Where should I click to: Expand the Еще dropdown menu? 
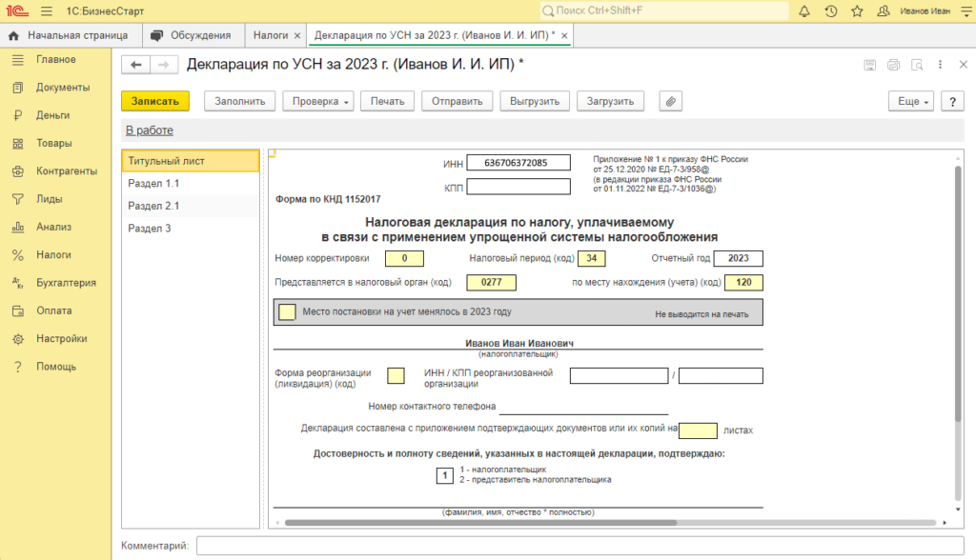(910, 101)
